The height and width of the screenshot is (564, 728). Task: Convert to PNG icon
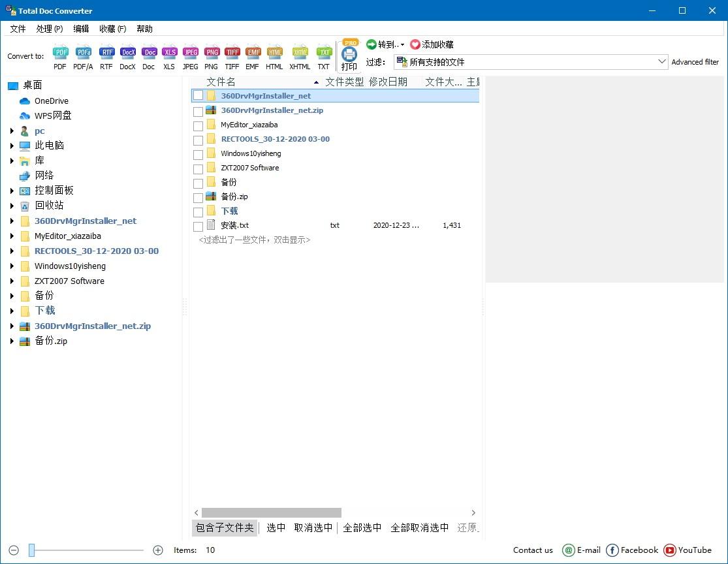pos(212,52)
